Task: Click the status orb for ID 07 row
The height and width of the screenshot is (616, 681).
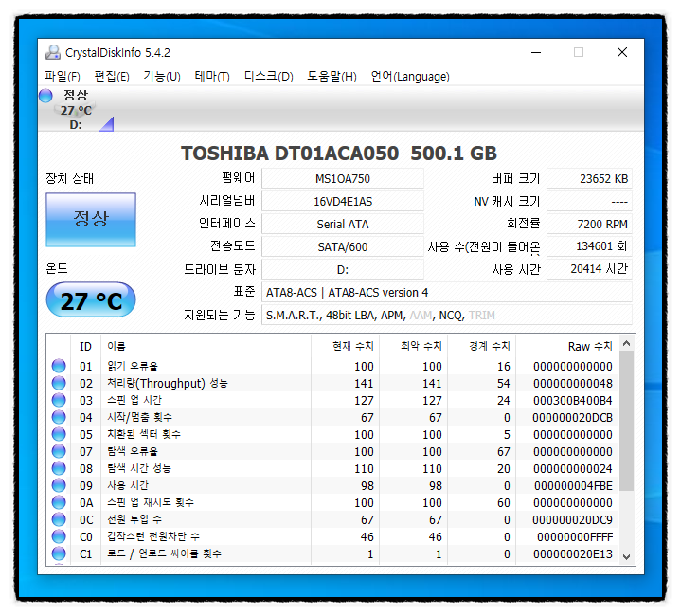Action: click(x=59, y=451)
